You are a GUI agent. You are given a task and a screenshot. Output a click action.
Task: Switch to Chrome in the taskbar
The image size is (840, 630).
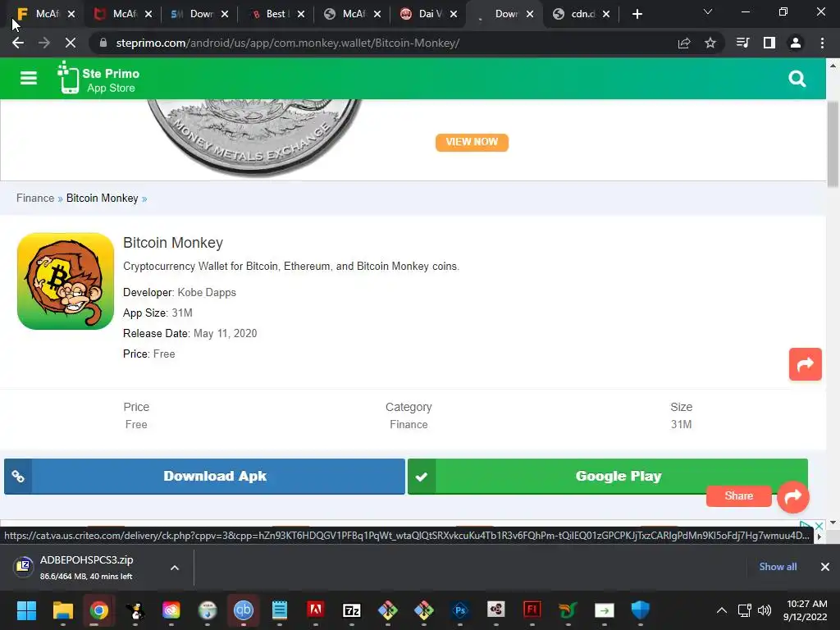pos(99,610)
